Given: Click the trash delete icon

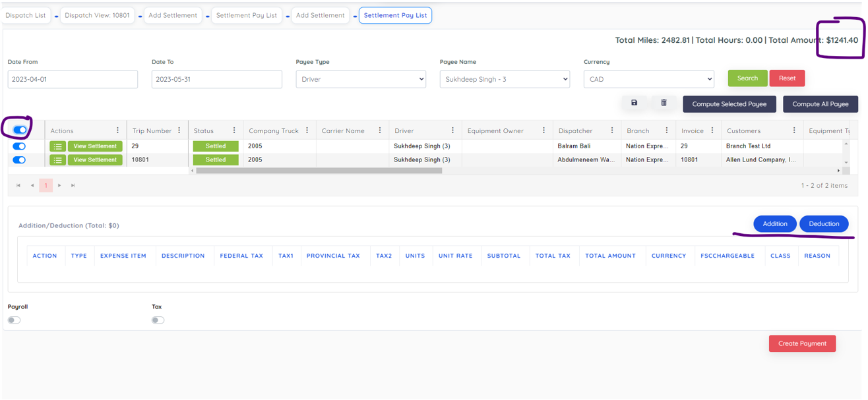Looking at the screenshot, I should click(x=664, y=103).
